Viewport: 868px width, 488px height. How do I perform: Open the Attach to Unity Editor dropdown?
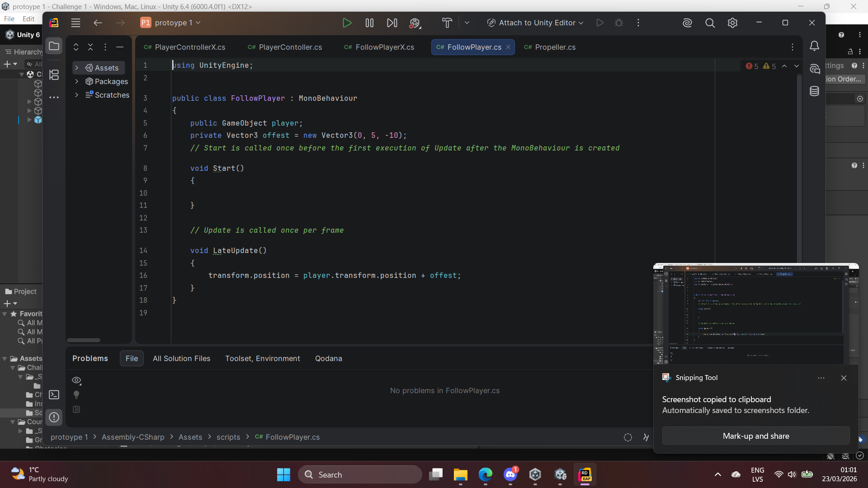(x=535, y=23)
